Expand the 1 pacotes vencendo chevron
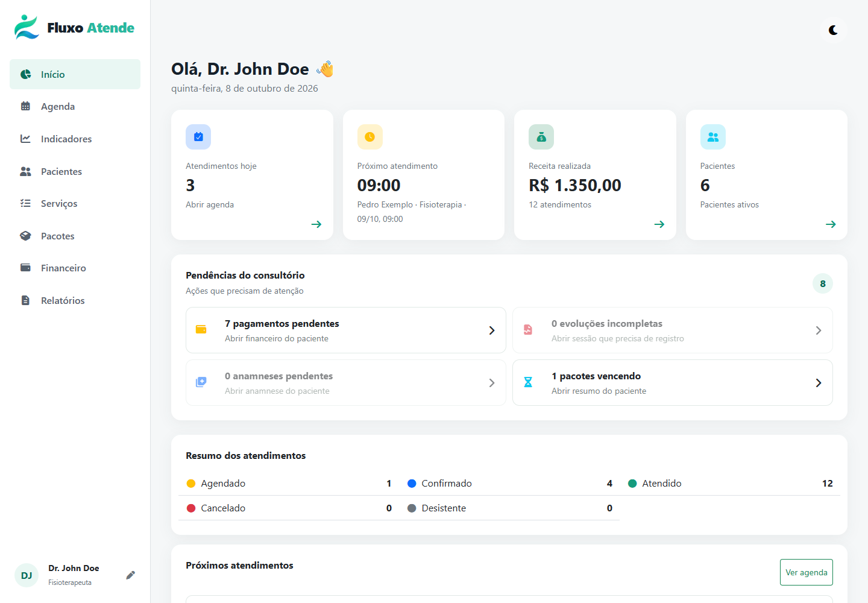This screenshot has height=603, width=868. 819,383
